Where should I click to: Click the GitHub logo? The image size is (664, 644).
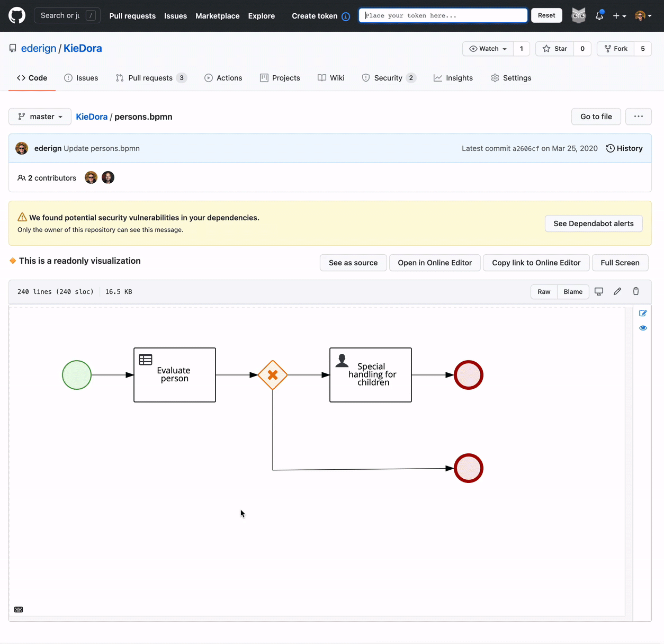(17, 16)
